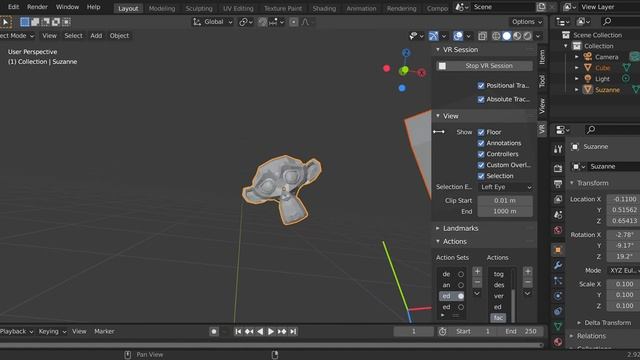Click the Location X value field
The image size is (640, 360).
click(623, 199)
